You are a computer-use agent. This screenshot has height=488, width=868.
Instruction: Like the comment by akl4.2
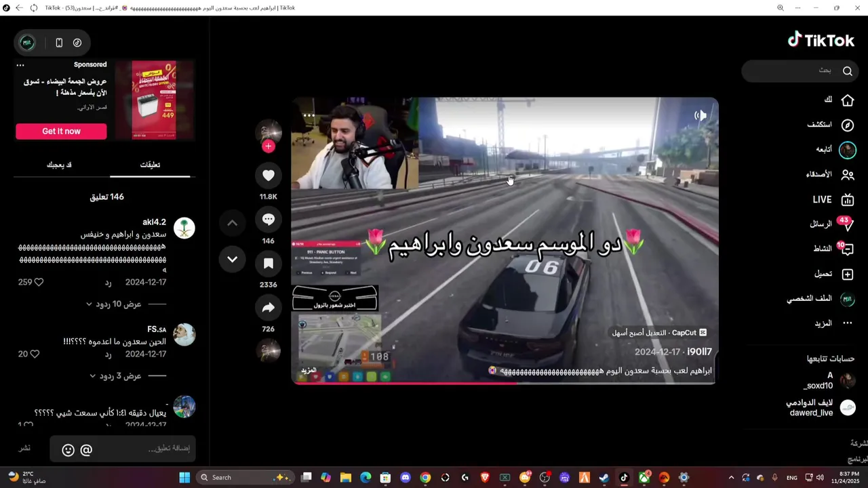39,282
